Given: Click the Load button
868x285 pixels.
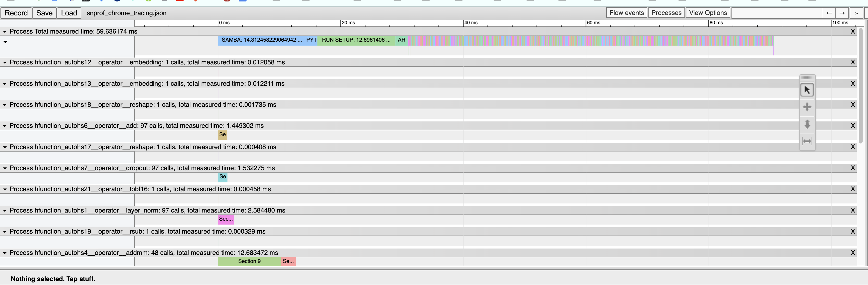Looking at the screenshot, I should [69, 13].
